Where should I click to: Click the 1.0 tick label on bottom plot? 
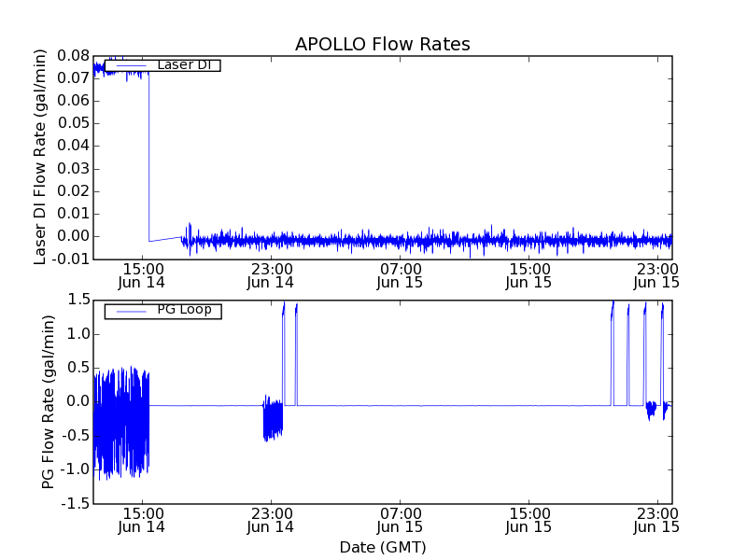click(x=78, y=334)
